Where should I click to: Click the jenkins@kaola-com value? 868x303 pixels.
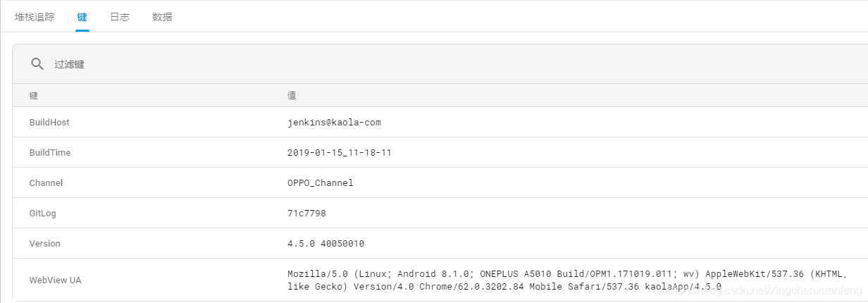click(334, 122)
